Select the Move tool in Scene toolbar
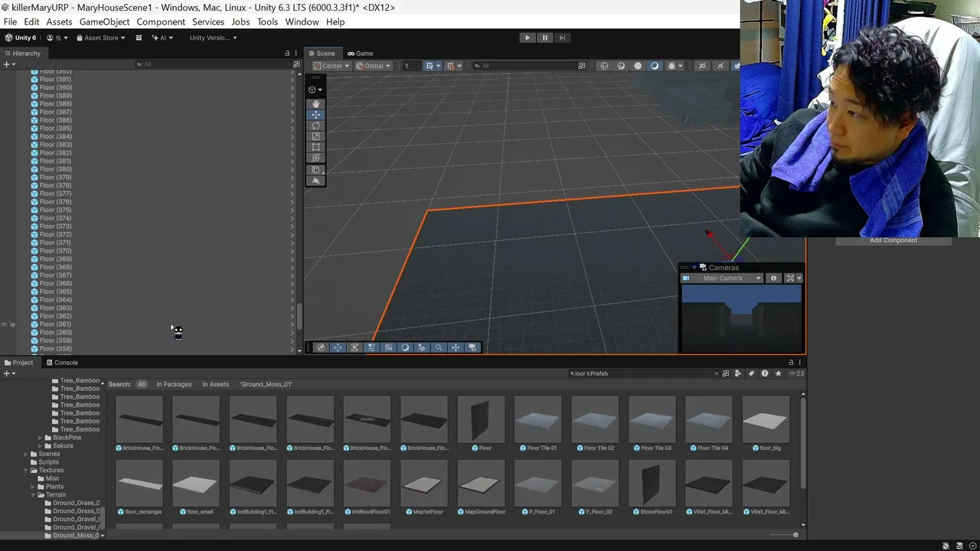 [x=315, y=115]
